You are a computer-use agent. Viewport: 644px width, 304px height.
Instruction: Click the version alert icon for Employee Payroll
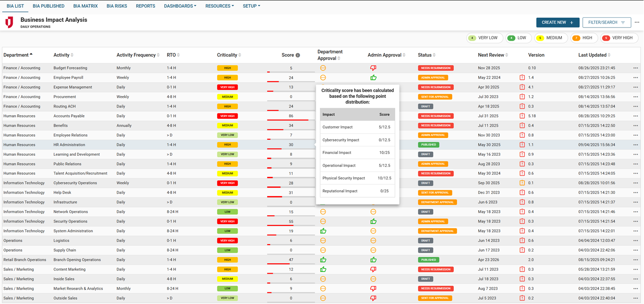[x=522, y=77]
